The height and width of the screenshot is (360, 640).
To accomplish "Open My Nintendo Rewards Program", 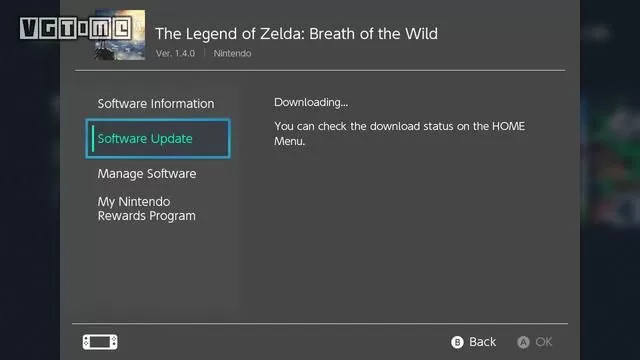I will 147,209.
